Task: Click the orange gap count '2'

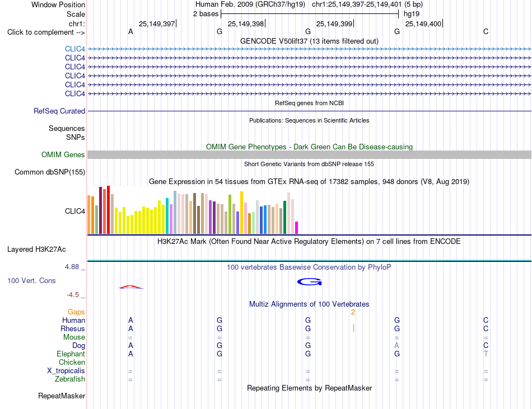Action: [x=353, y=312]
